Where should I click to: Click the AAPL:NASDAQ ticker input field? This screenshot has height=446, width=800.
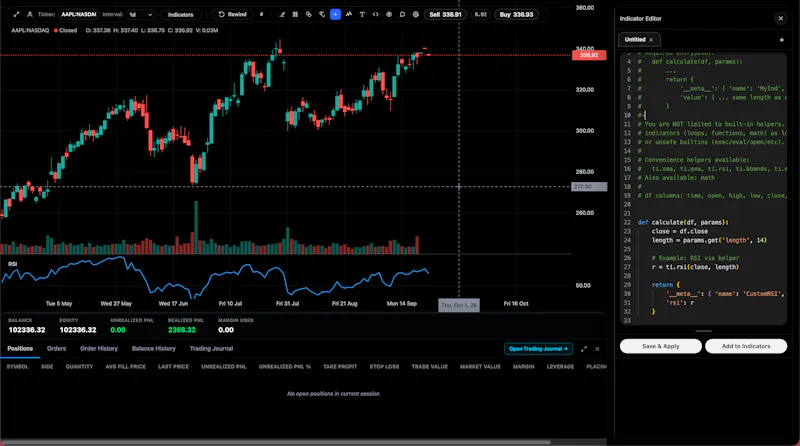79,14
